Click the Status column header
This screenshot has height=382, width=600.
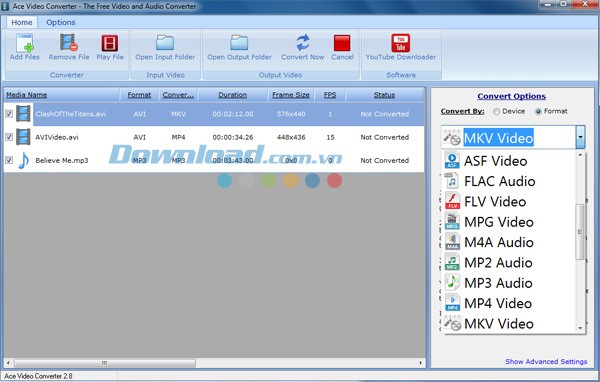click(x=384, y=95)
